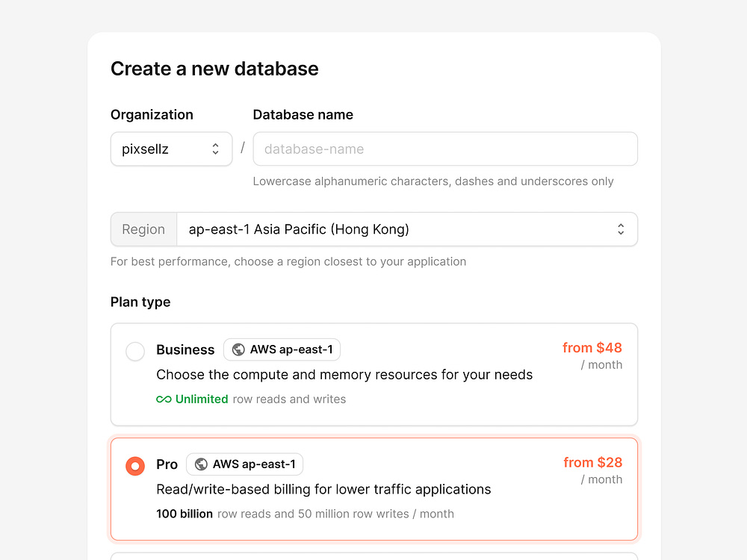Screen dimensions: 747x560
Task: Click up-down chevron icon in Region selector
Action: coord(620,229)
